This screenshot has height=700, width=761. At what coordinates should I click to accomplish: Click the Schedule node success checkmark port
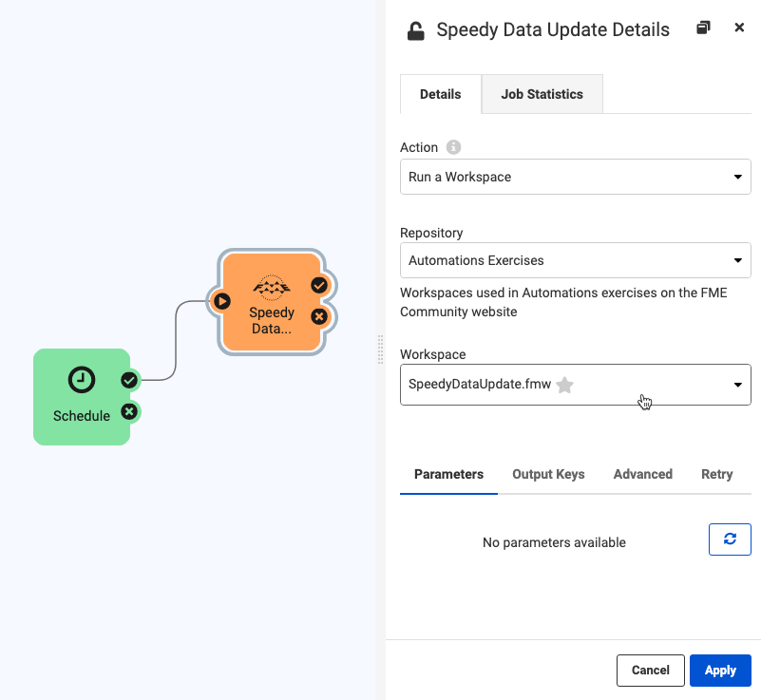129,380
